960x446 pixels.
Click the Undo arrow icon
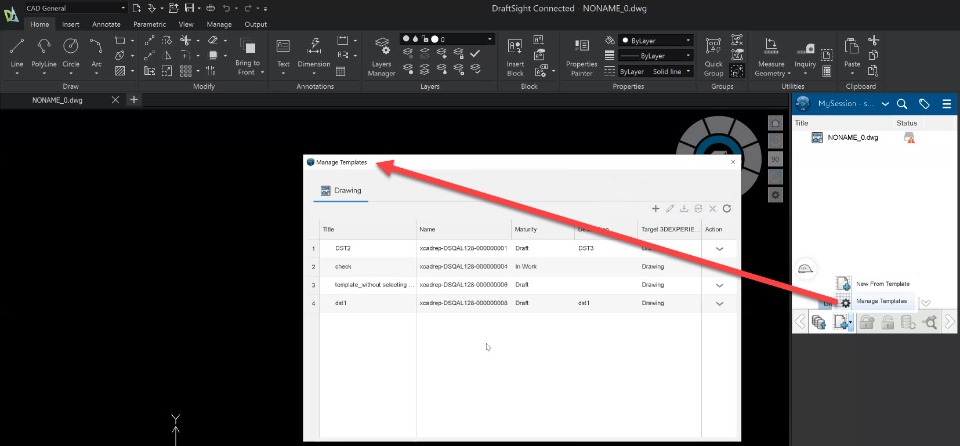click(x=227, y=8)
